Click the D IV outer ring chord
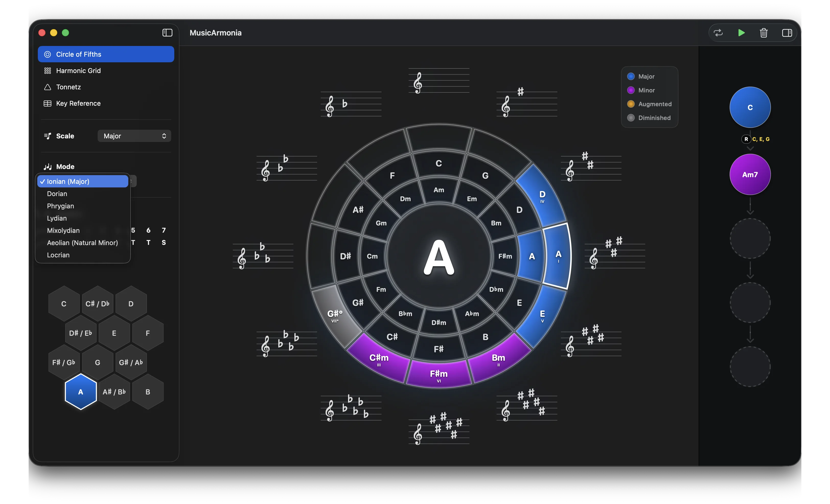 pyautogui.click(x=542, y=197)
